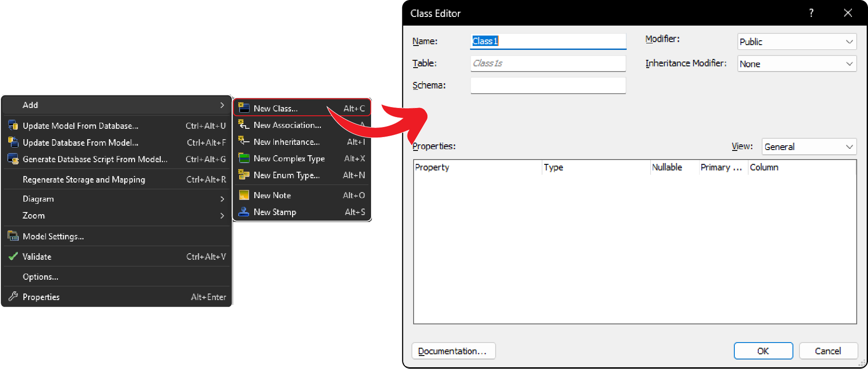This screenshot has width=868, height=369.
Task: Open the Diagram menu item
Action: (116, 199)
